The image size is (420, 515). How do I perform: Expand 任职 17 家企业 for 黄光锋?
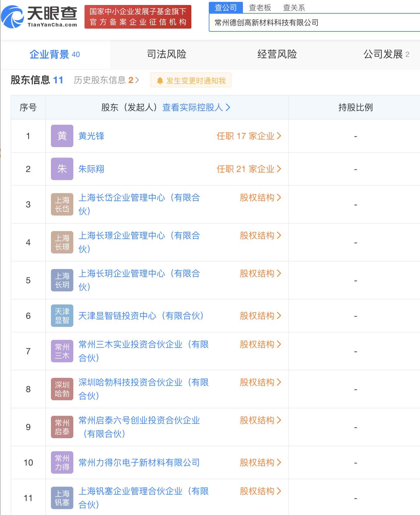(249, 136)
